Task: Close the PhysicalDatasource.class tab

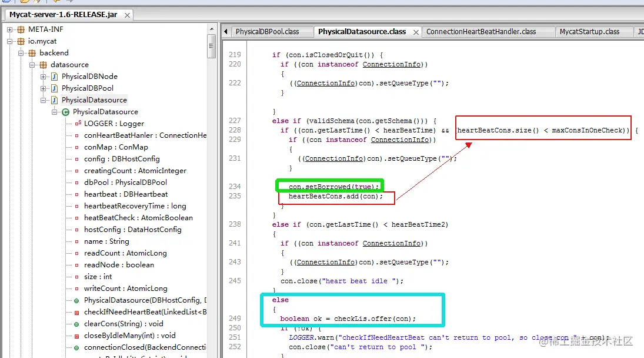Action: 416,32
